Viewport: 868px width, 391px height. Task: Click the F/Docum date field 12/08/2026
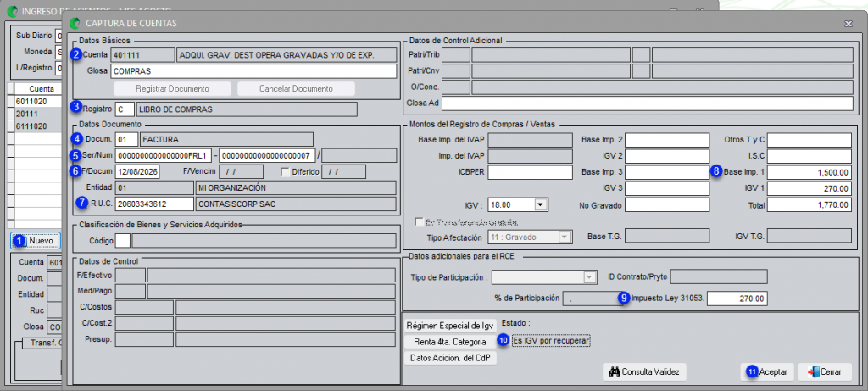click(137, 171)
